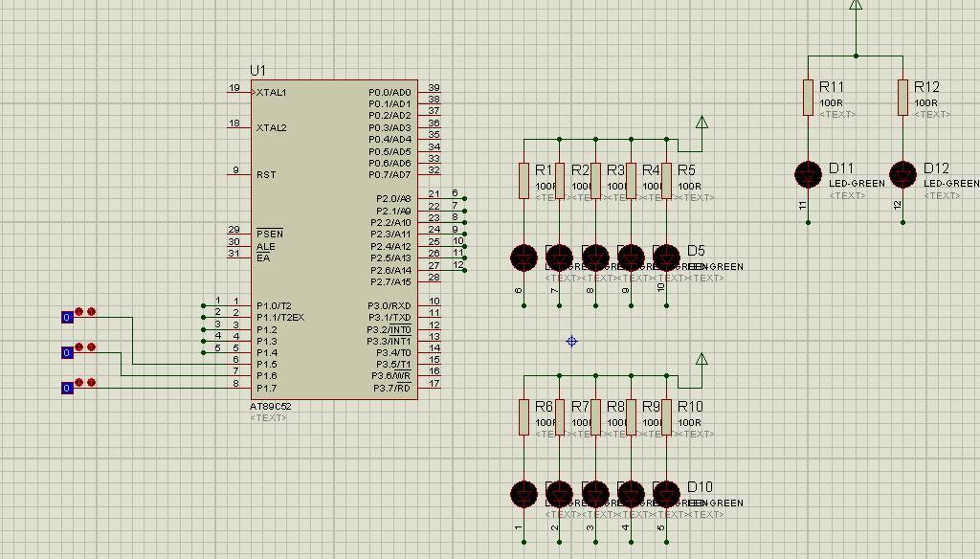Click the P2.7/A15 pin label
Screen dimensions: 980x559
click(x=391, y=281)
